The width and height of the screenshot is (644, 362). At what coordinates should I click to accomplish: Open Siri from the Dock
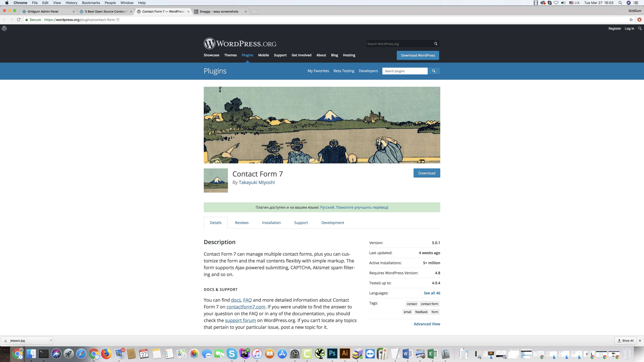click(x=56, y=354)
